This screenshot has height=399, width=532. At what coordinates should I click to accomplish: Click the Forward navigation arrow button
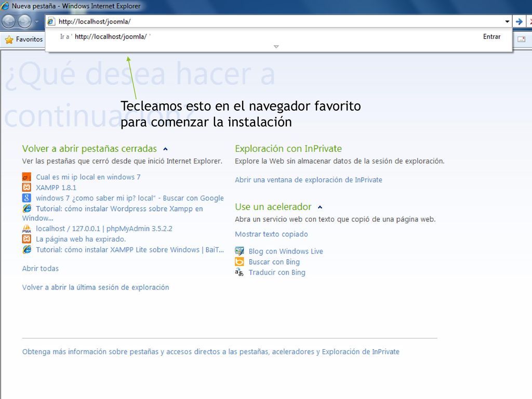point(24,22)
